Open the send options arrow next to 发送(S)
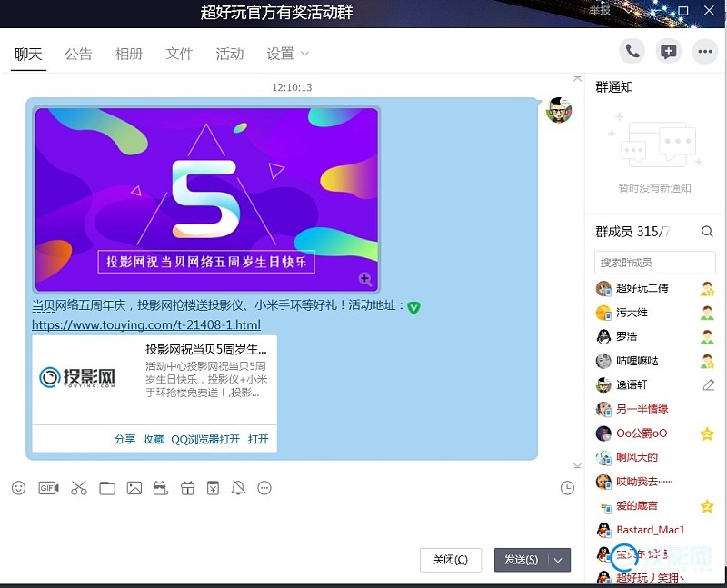Image resolution: width=727 pixels, height=588 pixels. [x=558, y=560]
